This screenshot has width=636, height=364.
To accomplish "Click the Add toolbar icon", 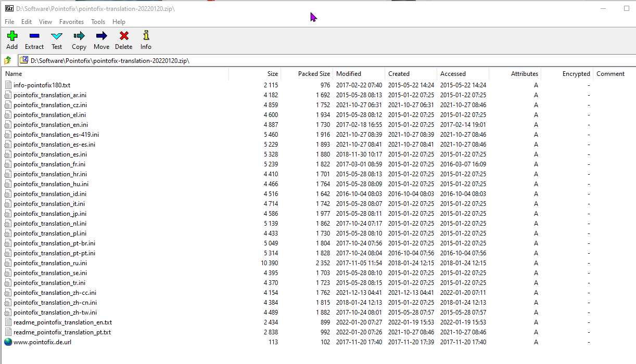I will [x=12, y=36].
